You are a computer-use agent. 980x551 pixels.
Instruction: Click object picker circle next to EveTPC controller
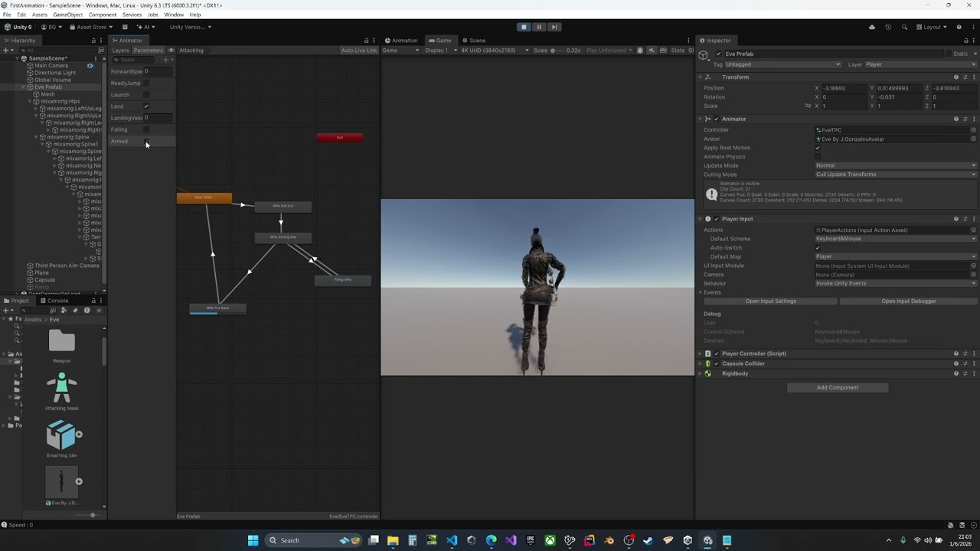(x=973, y=130)
